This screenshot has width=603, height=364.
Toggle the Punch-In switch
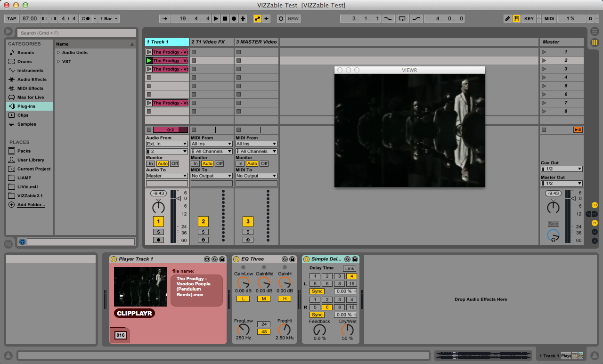388,19
